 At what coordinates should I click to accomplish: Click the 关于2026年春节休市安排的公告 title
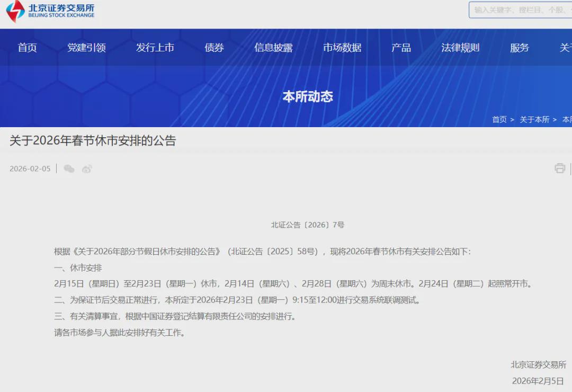[93, 141]
